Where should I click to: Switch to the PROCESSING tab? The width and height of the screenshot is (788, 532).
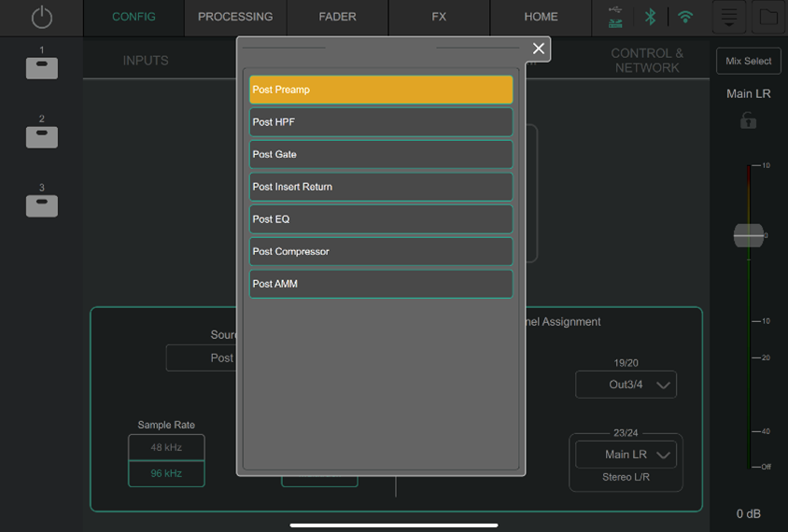235,17
